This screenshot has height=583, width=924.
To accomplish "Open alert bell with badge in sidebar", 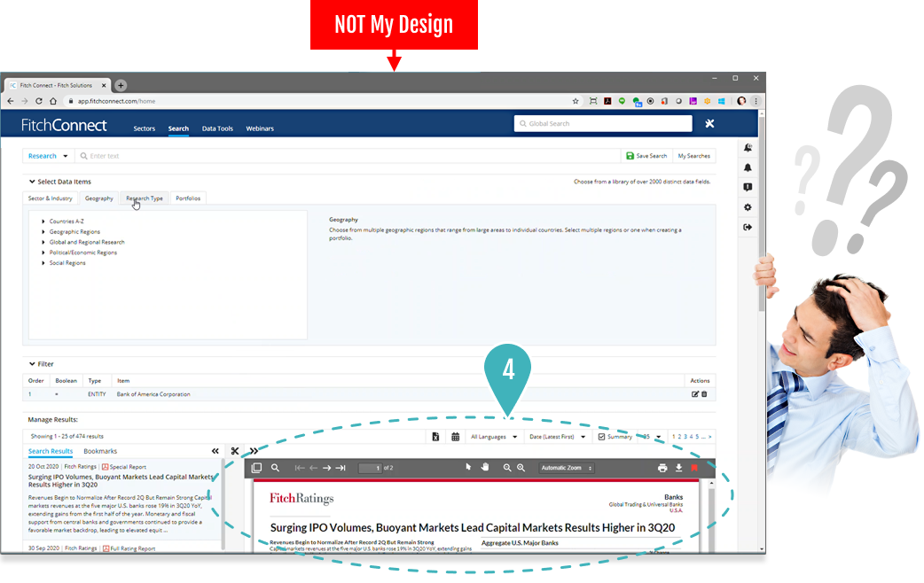I will pyautogui.click(x=748, y=148).
